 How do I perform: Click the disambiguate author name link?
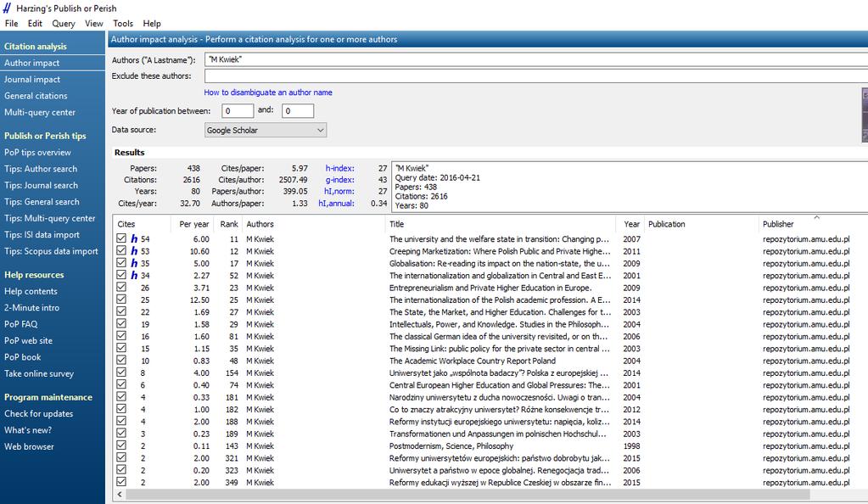[x=268, y=92]
